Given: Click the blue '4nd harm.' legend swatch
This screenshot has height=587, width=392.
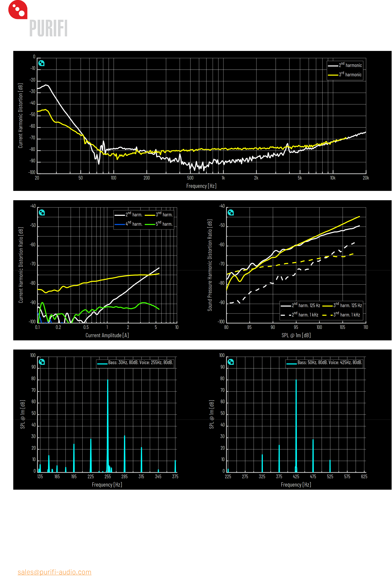Looking at the screenshot, I should pyautogui.click(x=120, y=224).
